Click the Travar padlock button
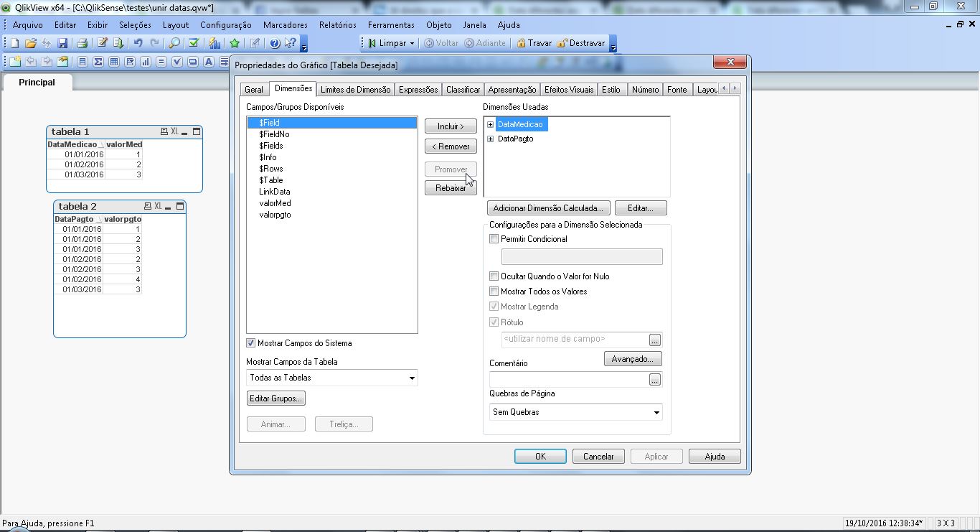The height and width of the screenshot is (532, 980). [x=534, y=43]
